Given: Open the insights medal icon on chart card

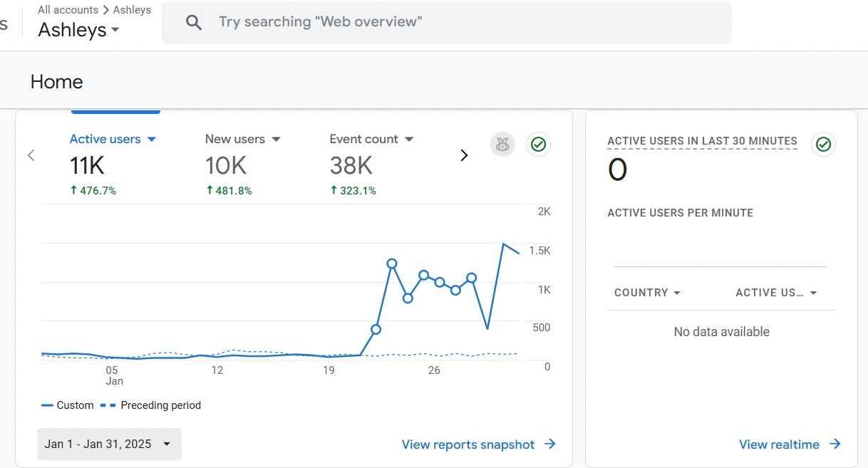Looking at the screenshot, I should pyautogui.click(x=502, y=145).
